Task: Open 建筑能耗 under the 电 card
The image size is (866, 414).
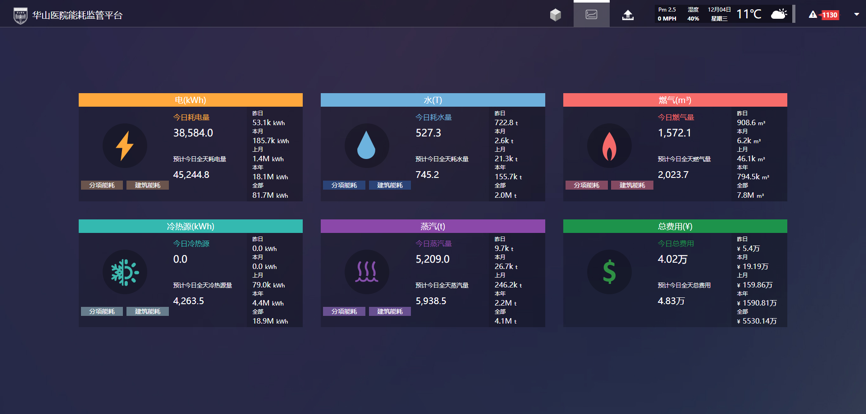Action: [147, 185]
